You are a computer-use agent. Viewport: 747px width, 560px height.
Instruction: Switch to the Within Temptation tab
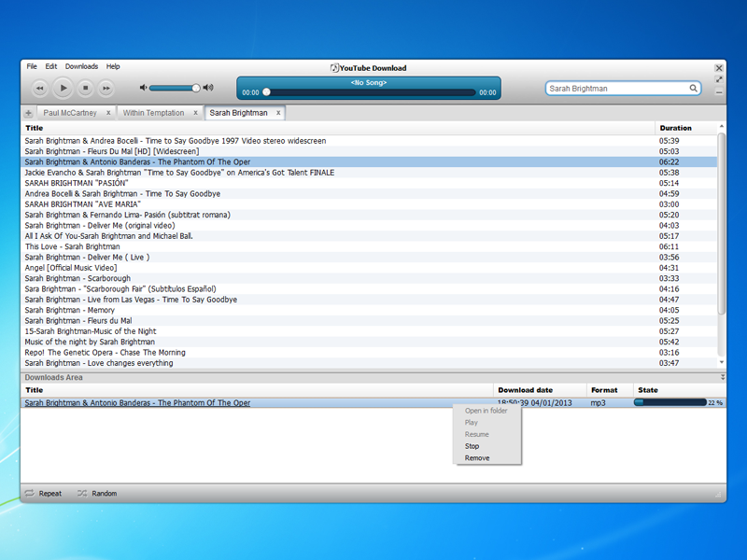point(153,113)
